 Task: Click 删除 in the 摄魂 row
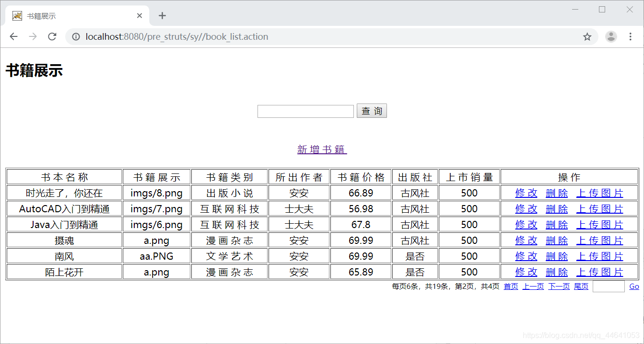tap(557, 241)
